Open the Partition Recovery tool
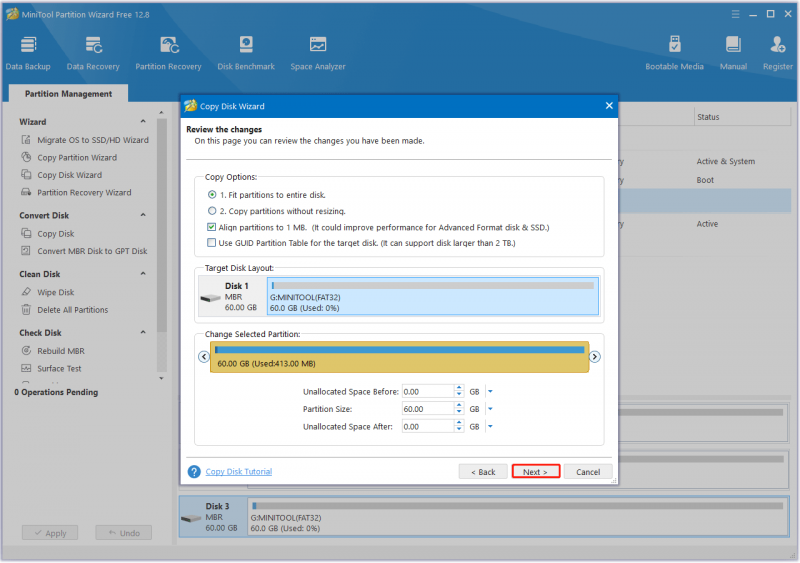 [168, 53]
